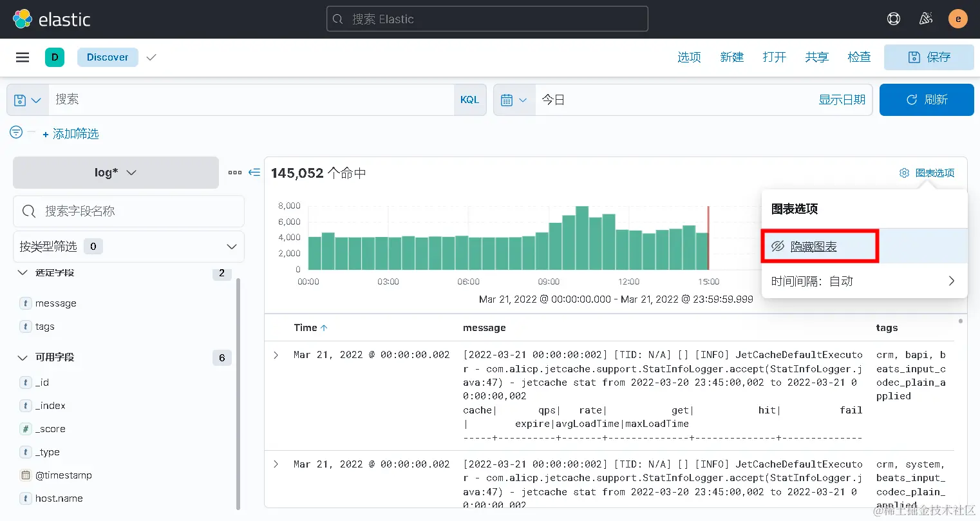This screenshot has width=980, height=521.
Task: Click the field type icon for tags
Action: coord(26,327)
